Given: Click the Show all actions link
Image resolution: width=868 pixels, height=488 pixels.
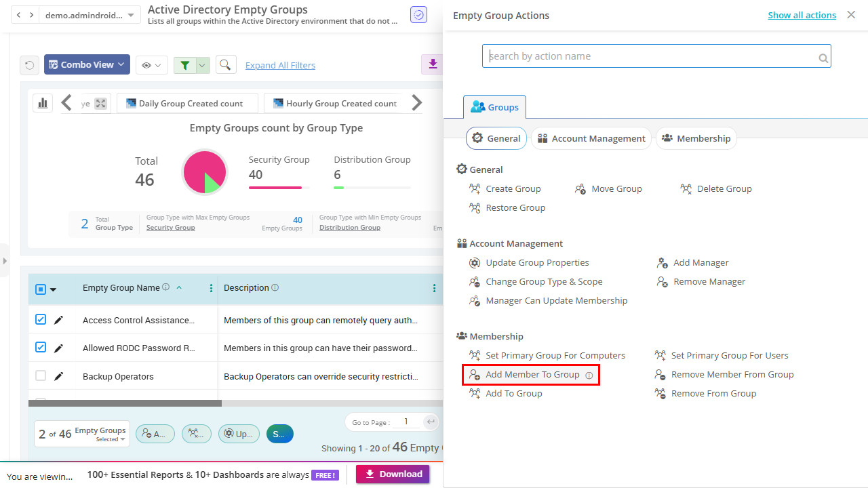Looking at the screenshot, I should [x=802, y=15].
